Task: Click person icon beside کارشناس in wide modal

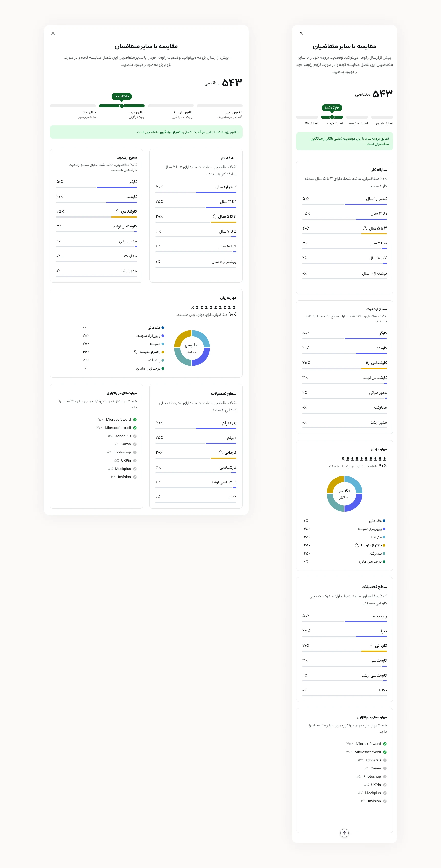Action: point(117,211)
